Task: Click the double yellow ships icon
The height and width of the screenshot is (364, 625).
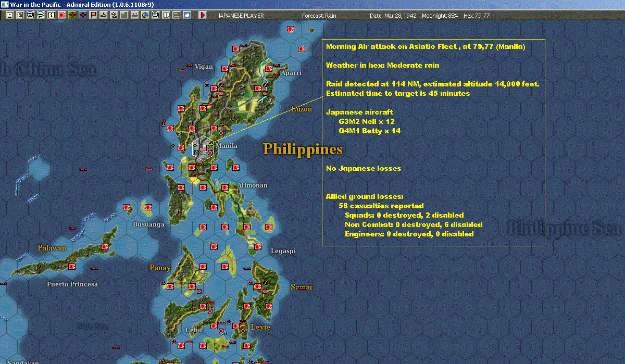Action: point(114,15)
